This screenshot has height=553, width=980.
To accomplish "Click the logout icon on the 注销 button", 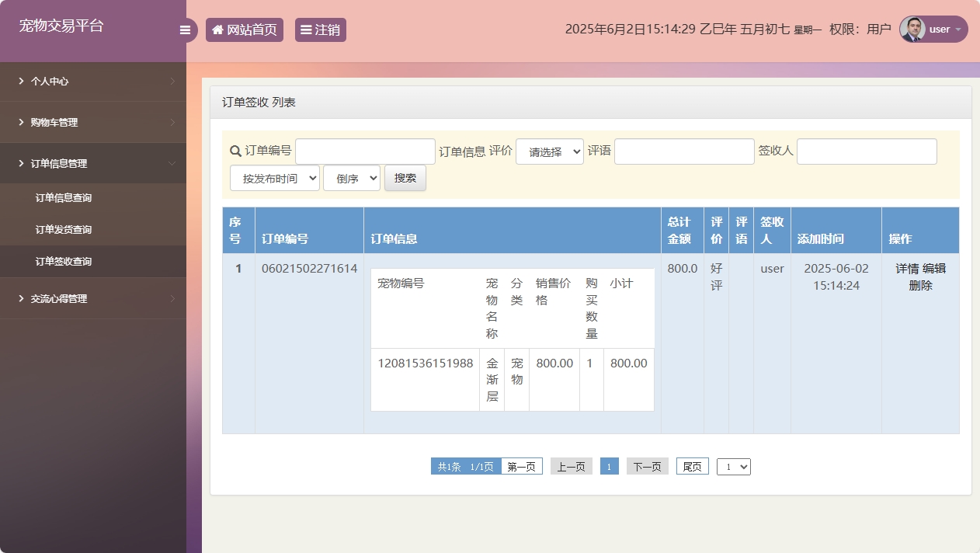I will 308,29.
